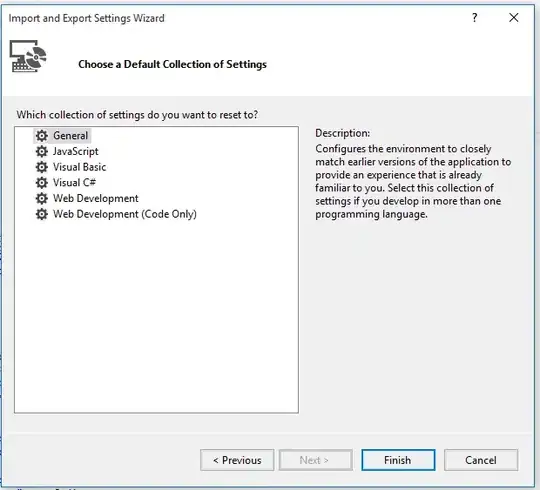The height and width of the screenshot is (490, 540).
Task: Click the gear icon beside Visual Basic
Action: click(x=42, y=167)
